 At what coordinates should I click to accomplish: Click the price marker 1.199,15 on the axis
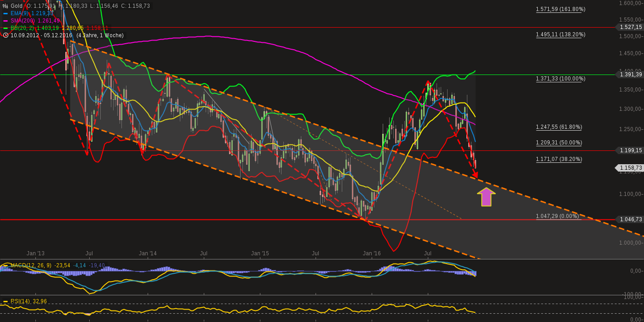point(629,150)
